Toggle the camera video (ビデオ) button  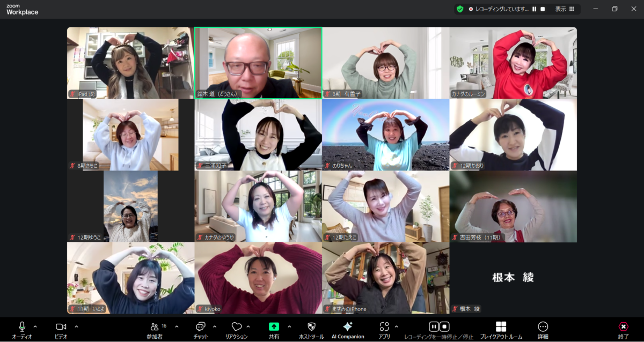click(x=61, y=326)
